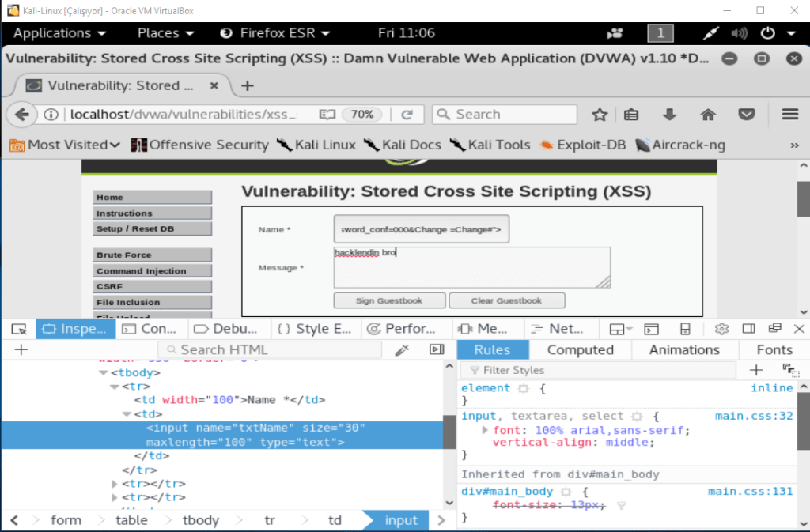Bookmark this page with the star icon
The width and height of the screenshot is (810, 532).
point(600,115)
